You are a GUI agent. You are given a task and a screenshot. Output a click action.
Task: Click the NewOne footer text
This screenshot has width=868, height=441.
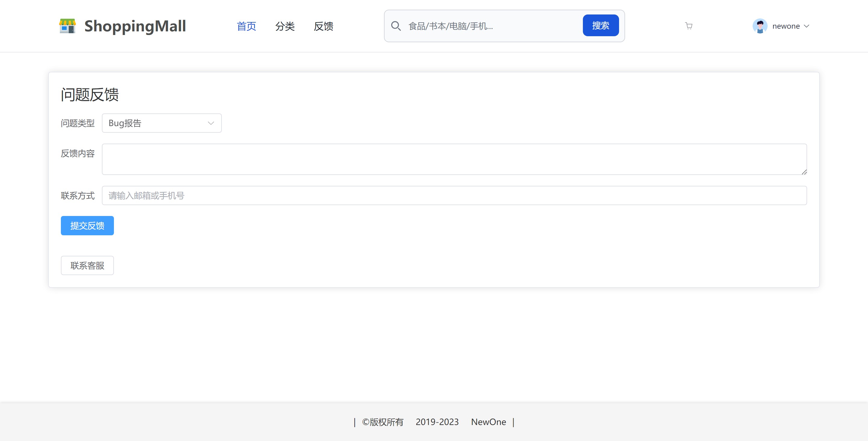click(488, 422)
